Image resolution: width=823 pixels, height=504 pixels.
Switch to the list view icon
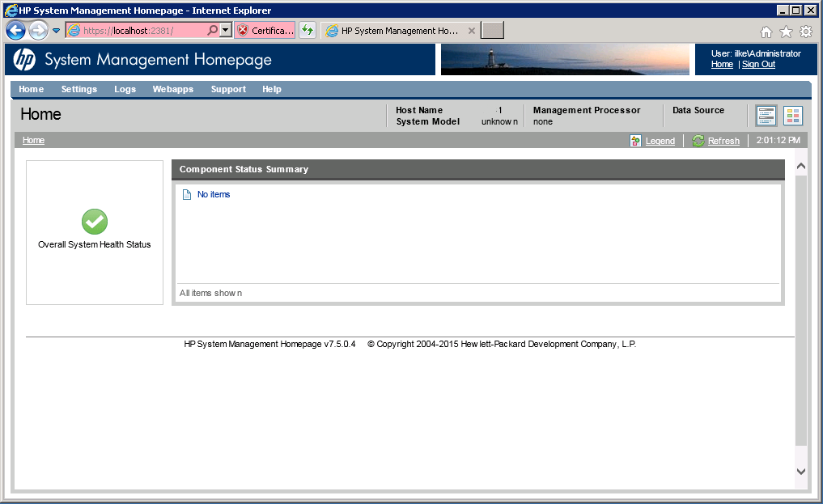[766, 116]
